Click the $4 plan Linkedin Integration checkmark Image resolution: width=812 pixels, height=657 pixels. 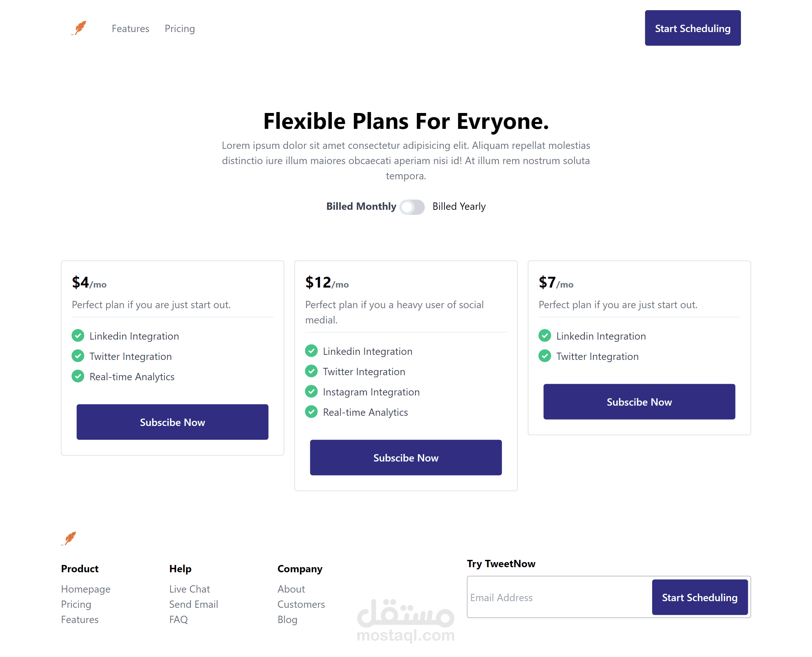coord(78,336)
